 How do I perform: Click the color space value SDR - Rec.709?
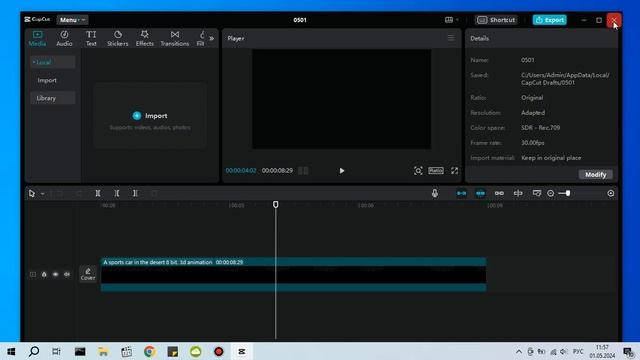[x=540, y=128]
